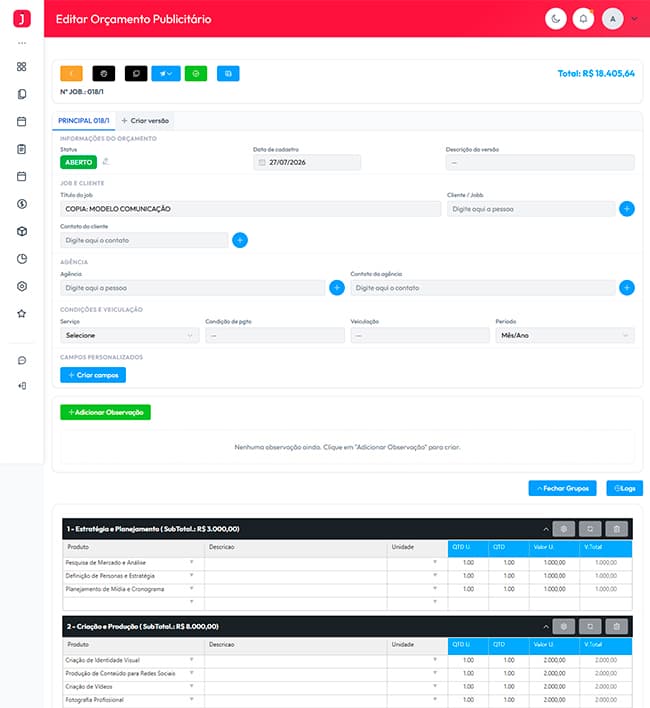The image size is (650, 708).
Task: Click the Agência input field
Action: [193, 288]
